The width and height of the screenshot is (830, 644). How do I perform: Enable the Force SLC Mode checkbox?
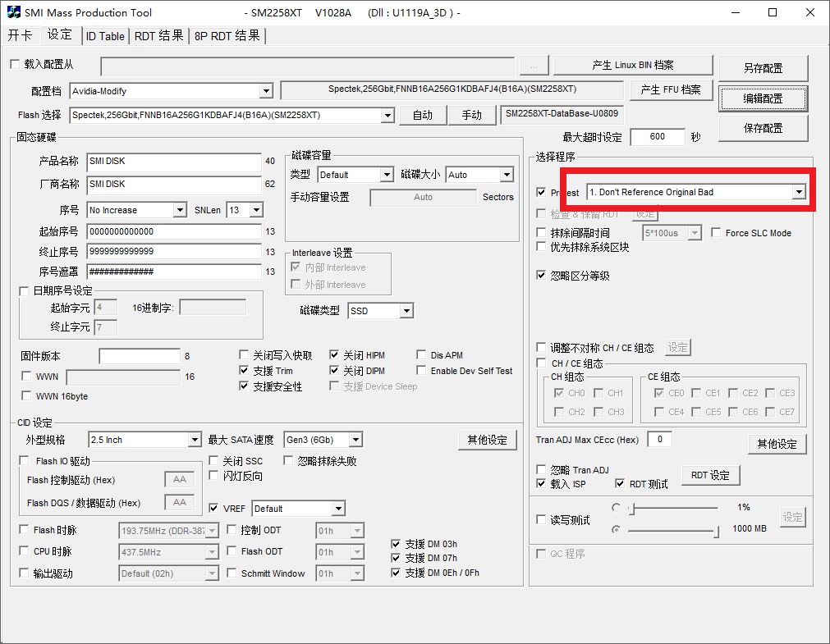click(x=716, y=233)
